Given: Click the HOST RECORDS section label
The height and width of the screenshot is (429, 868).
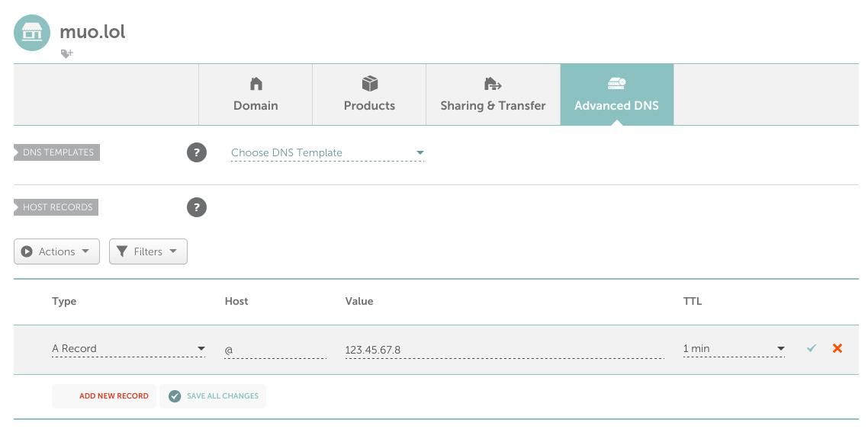Looking at the screenshot, I should tap(56, 207).
